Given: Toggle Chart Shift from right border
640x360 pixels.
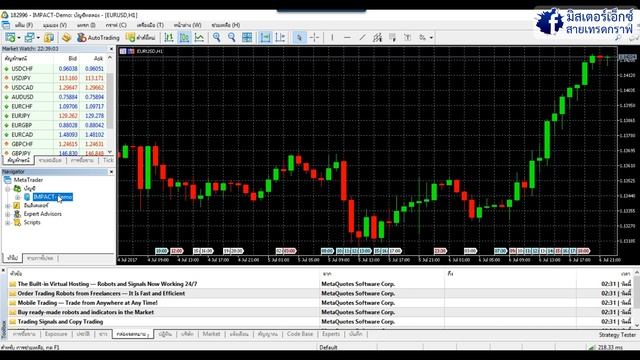Looking at the screenshot, I should point(280,38).
